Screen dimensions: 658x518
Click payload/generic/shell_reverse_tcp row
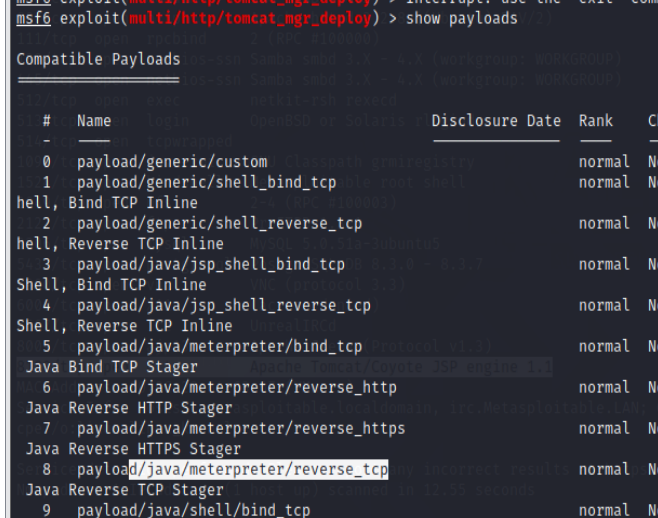pos(219,224)
